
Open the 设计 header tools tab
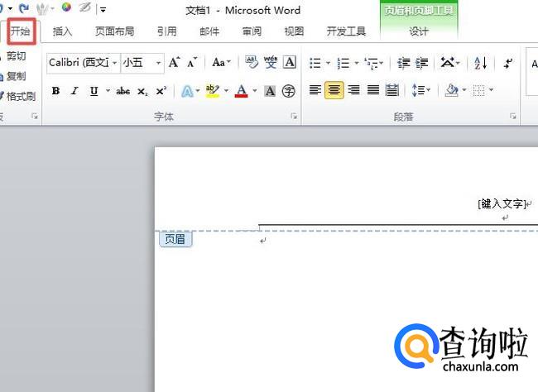point(419,31)
